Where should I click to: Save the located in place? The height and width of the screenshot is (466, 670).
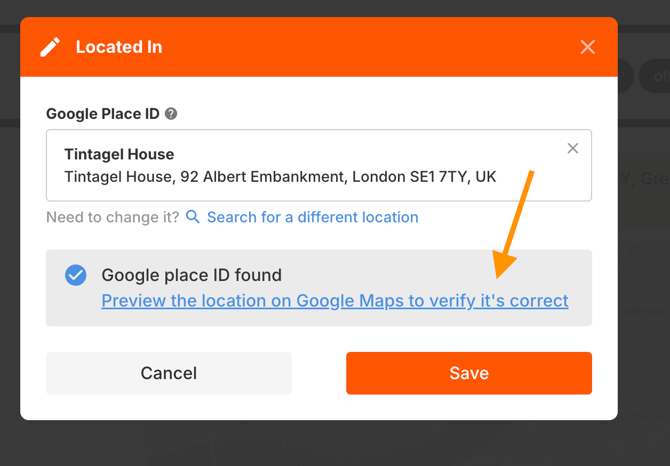[x=468, y=373]
